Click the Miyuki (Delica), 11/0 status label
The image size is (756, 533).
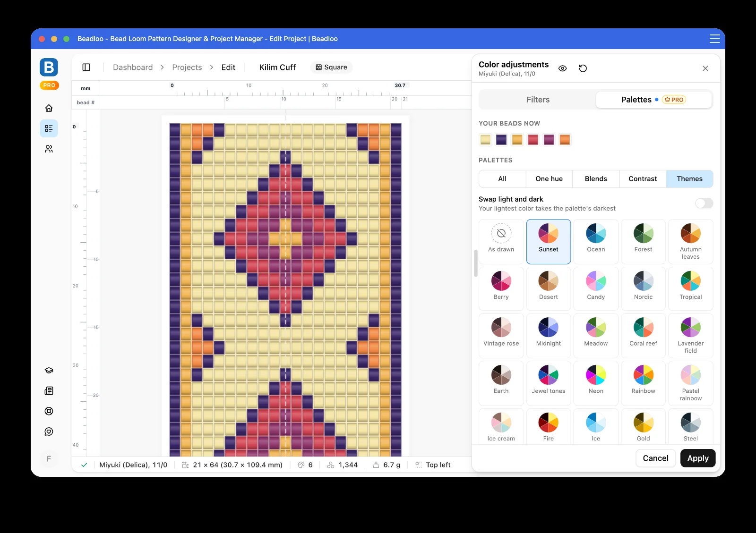click(x=133, y=465)
